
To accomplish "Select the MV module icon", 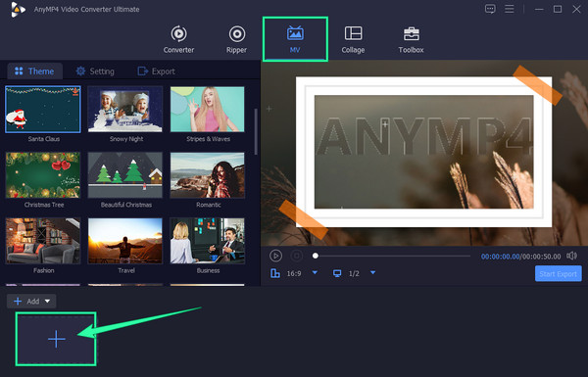I will (295, 33).
